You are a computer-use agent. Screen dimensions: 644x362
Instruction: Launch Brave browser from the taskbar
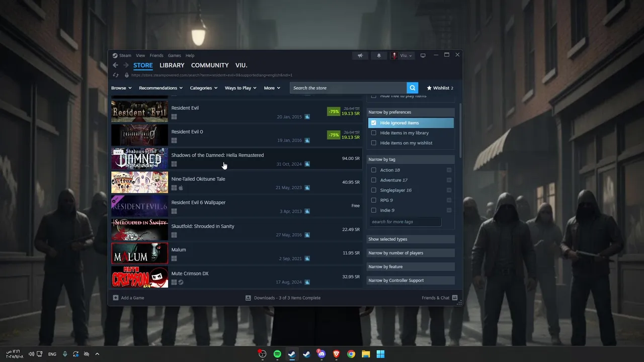click(336, 354)
